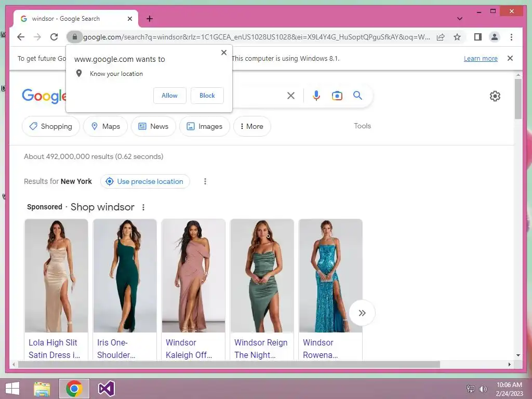View the Iris One-Shoulder dress image

[125, 275]
